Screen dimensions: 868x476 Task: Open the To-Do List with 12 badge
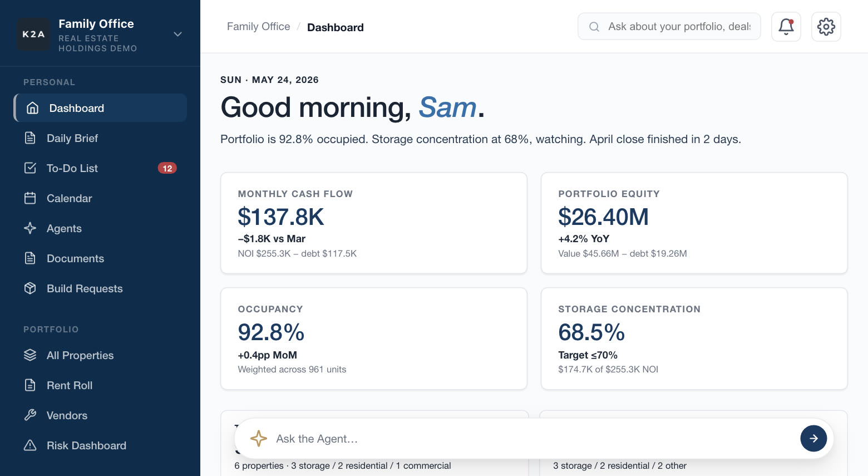(100, 168)
